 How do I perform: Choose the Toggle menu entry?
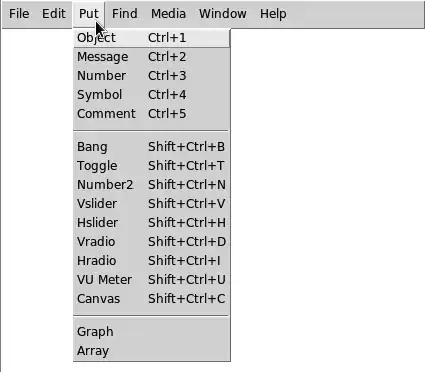tap(152, 166)
